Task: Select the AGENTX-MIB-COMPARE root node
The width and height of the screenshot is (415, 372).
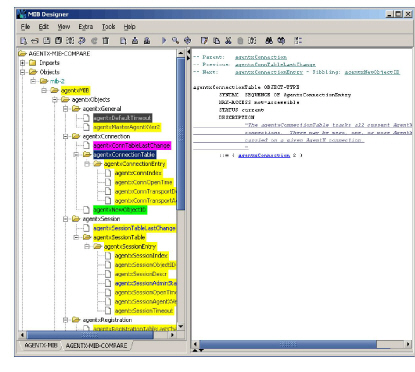Action: (59, 54)
